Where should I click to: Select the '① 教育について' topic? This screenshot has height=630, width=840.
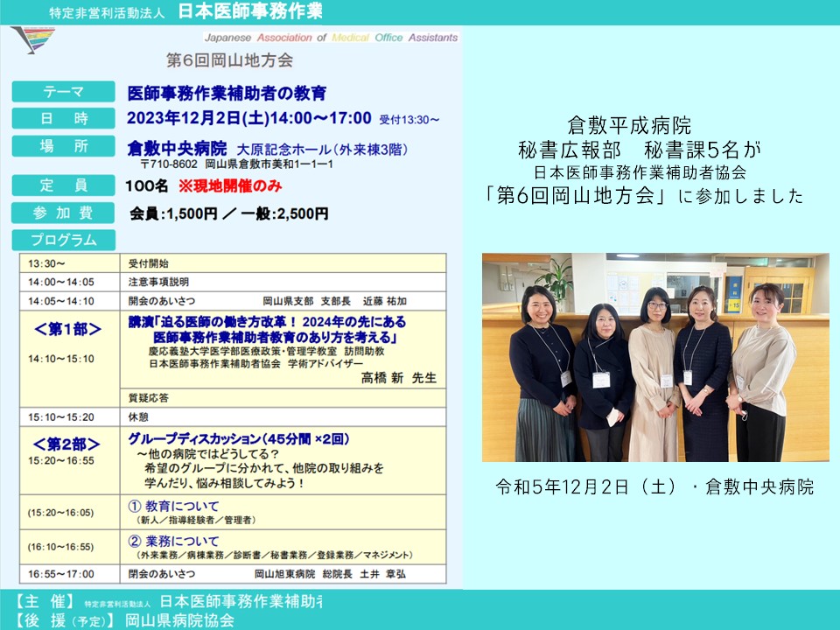tap(174, 507)
